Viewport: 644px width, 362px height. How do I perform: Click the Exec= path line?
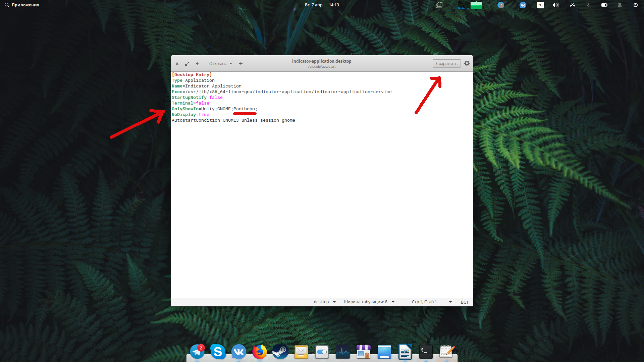282,92
